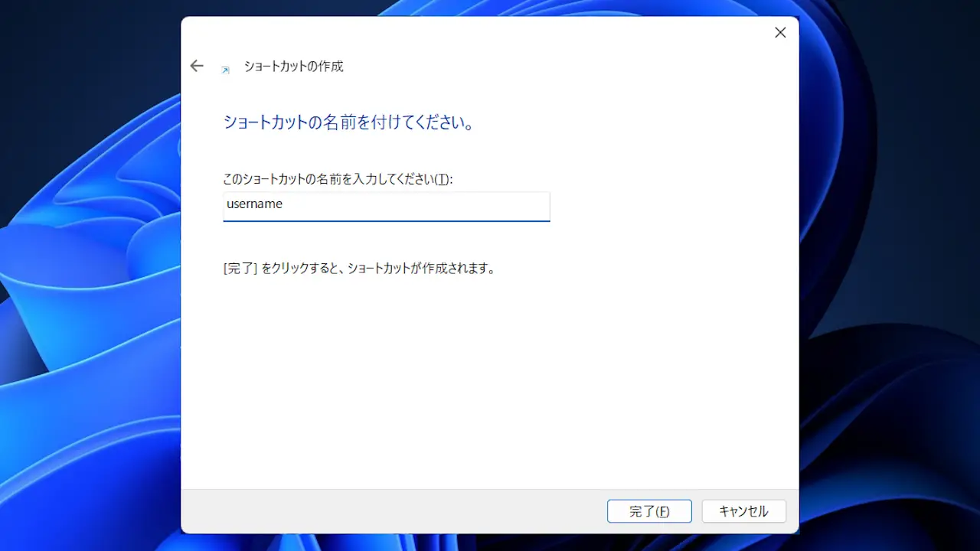The width and height of the screenshot is (980, 551).
Task: Click the gray footer bar left of 完了
Action: coord(383,511)
